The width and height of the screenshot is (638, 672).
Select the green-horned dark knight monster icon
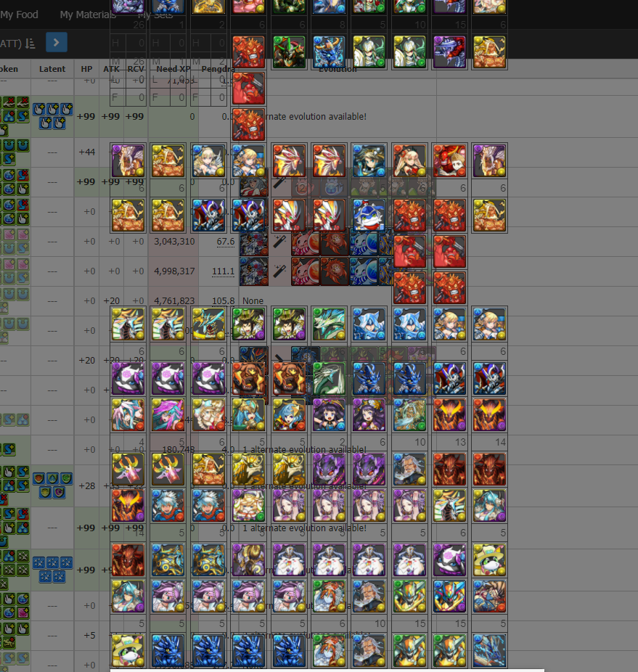point(289,52)
